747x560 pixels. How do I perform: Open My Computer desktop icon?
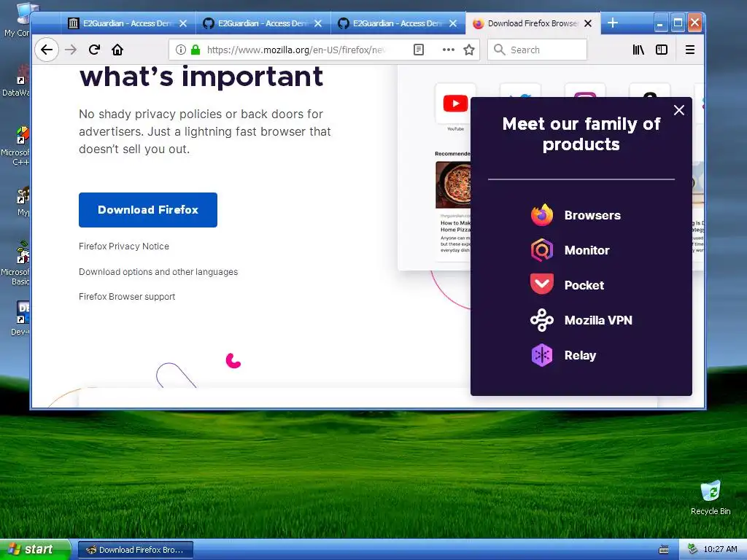tap(19, 20)
